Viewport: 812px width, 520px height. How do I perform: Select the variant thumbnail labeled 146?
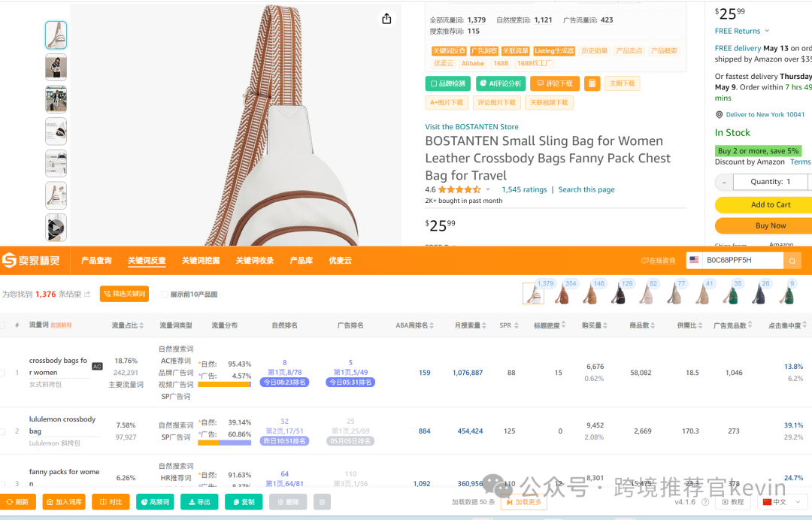click(590, 295)
